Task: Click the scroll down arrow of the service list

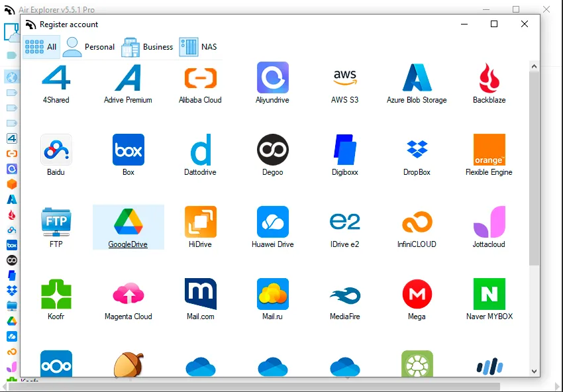Action: [534, 371]
